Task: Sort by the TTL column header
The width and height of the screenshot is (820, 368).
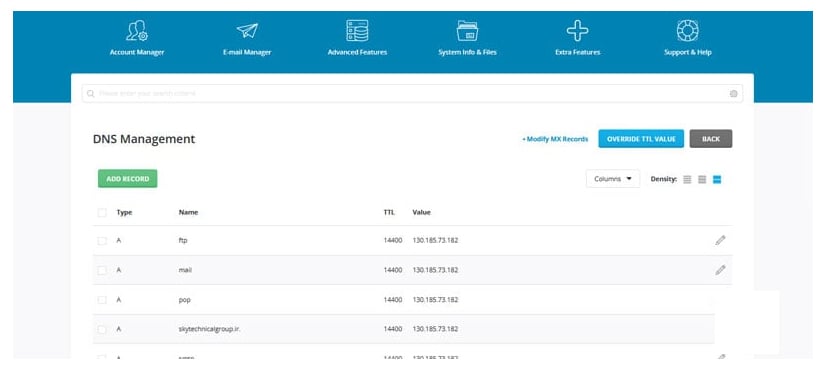Action: (x=389, y=213)
